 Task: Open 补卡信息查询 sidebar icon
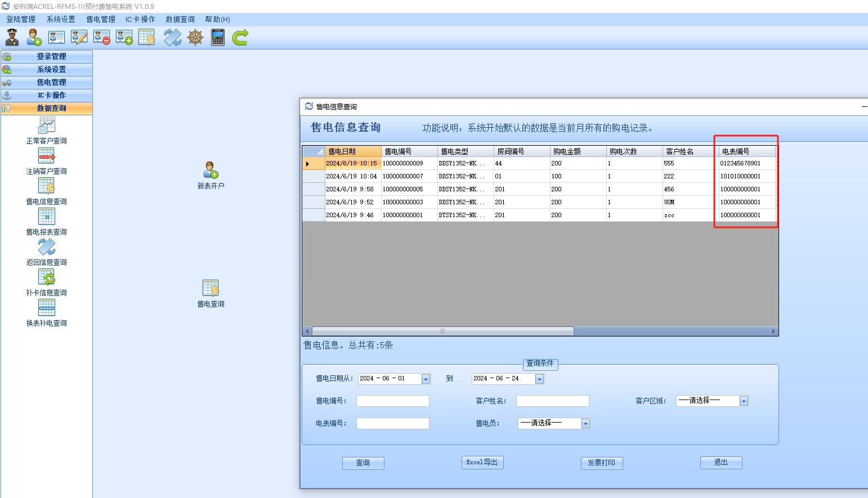pyautogui.click(x=47, y=277)
